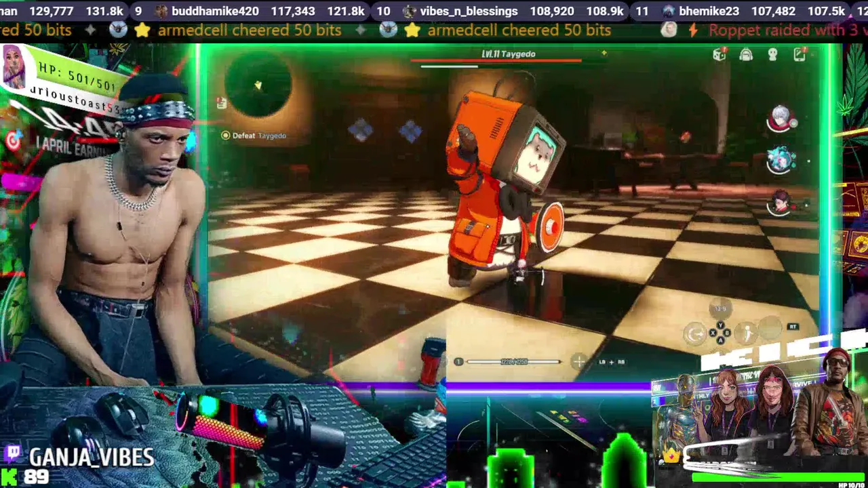This screenshot has width=868, height=488.
Task: Click Taygedo's red health bar
Action: click(x=496, y=61)
